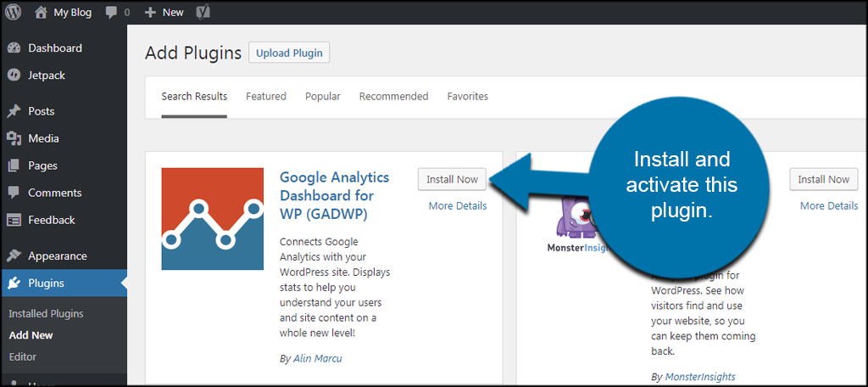The height and width of the screenshot is (387, 868).
Task: Open the GADWP plugin thumbnail
Action: click(x=213, y=219)
